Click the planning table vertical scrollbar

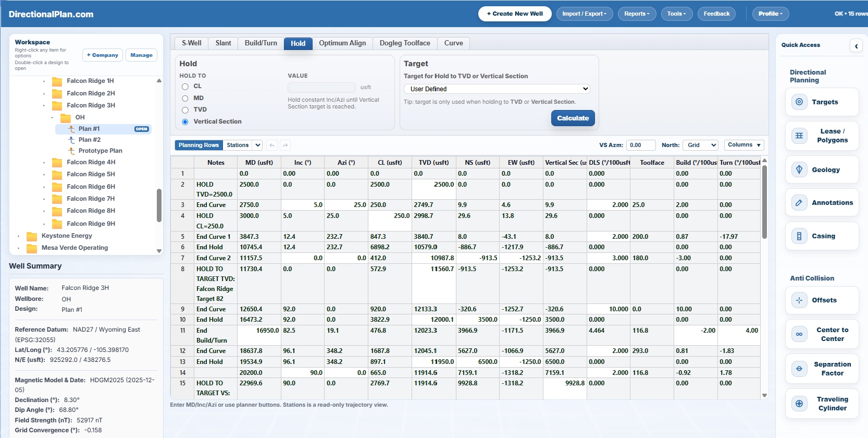[764, 202]
